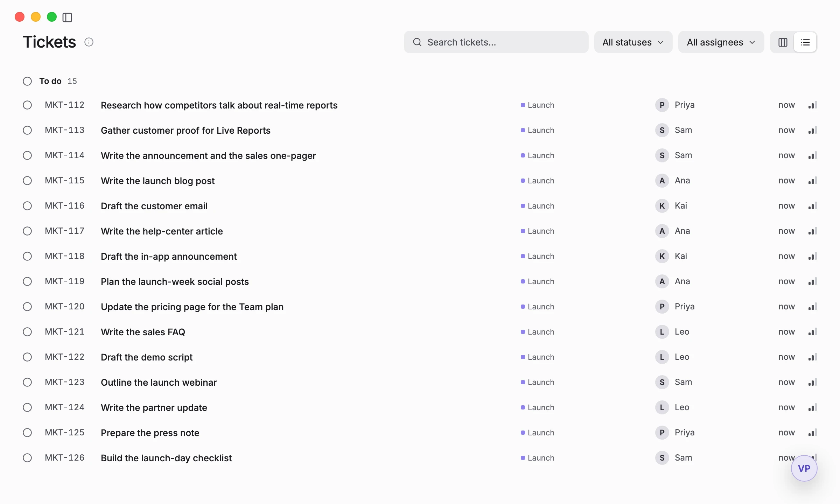Switch to list view layout

(x=805, y=42)
